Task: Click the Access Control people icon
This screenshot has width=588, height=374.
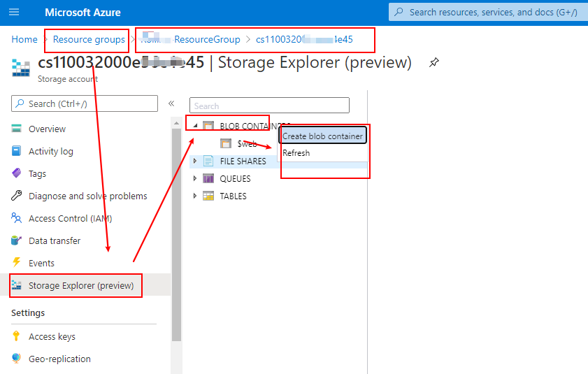Action: point(17,217)
